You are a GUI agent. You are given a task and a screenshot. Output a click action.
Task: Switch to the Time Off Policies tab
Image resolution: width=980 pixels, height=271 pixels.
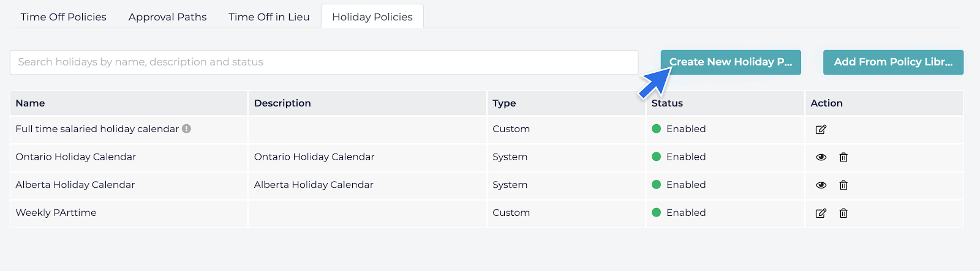(64, 17)
